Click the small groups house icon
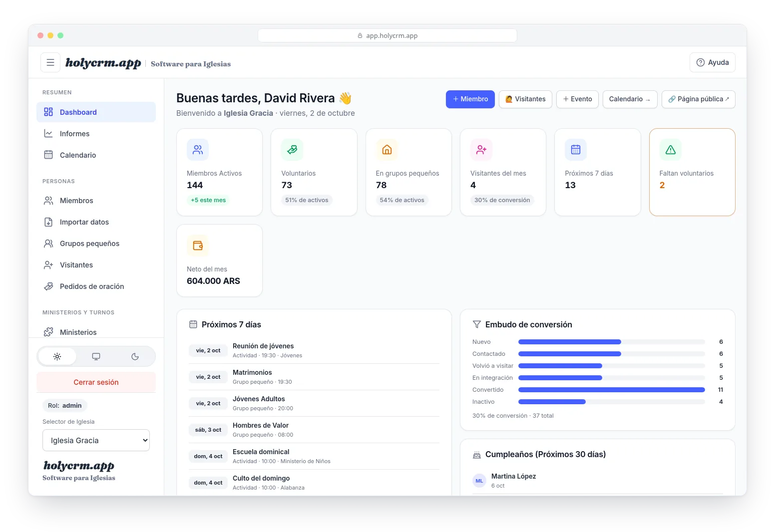 [x=387, y=150]
